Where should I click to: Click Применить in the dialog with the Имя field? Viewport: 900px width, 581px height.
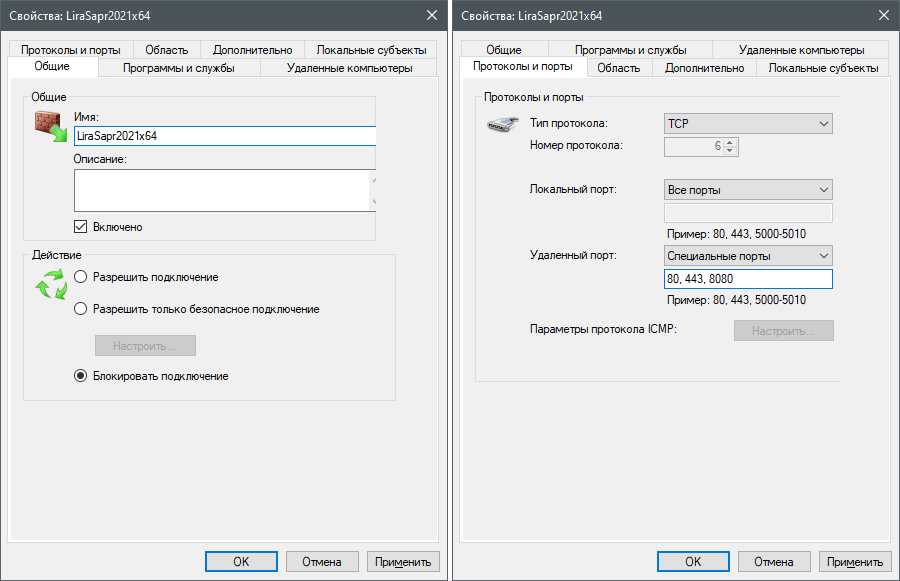click(403, 561)
